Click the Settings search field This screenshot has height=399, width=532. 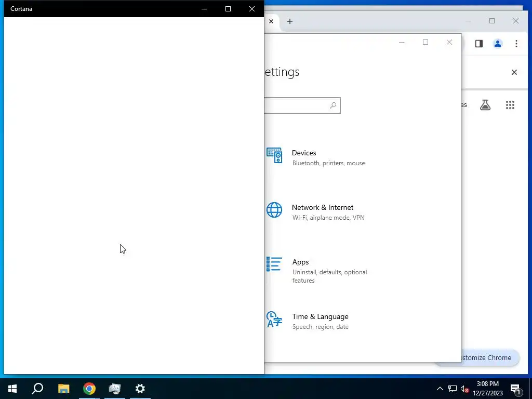tap(302, 105)
